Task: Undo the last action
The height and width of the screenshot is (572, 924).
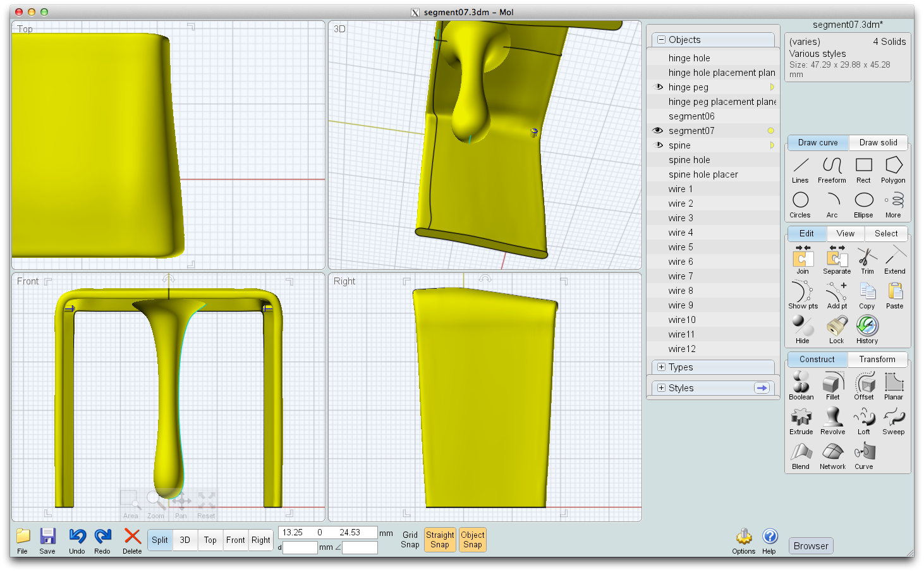Action: pos(77,540)
